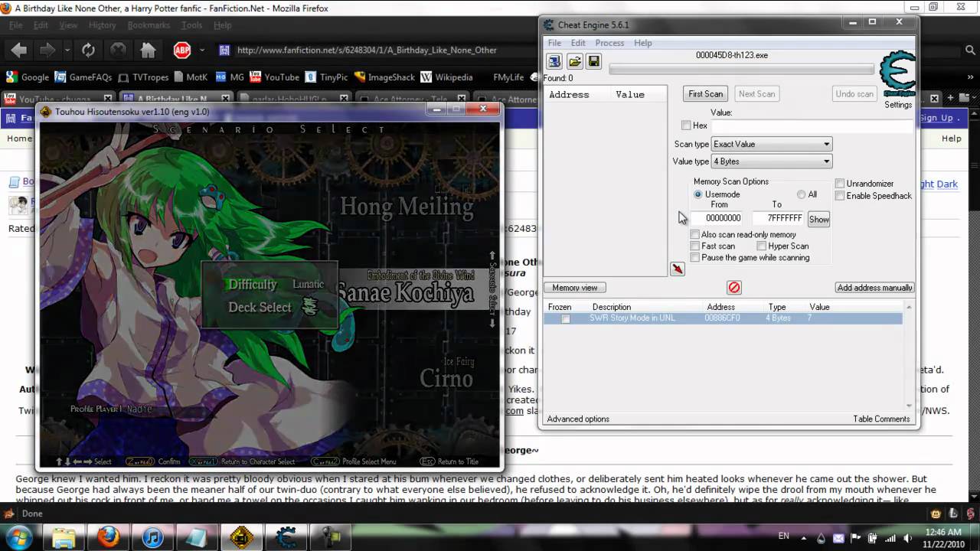This screenshot has width=980, height=551.
Task: Click the open table folder icon in Cheat Engine
Action: pyautogui.click(x=574, y=61)
